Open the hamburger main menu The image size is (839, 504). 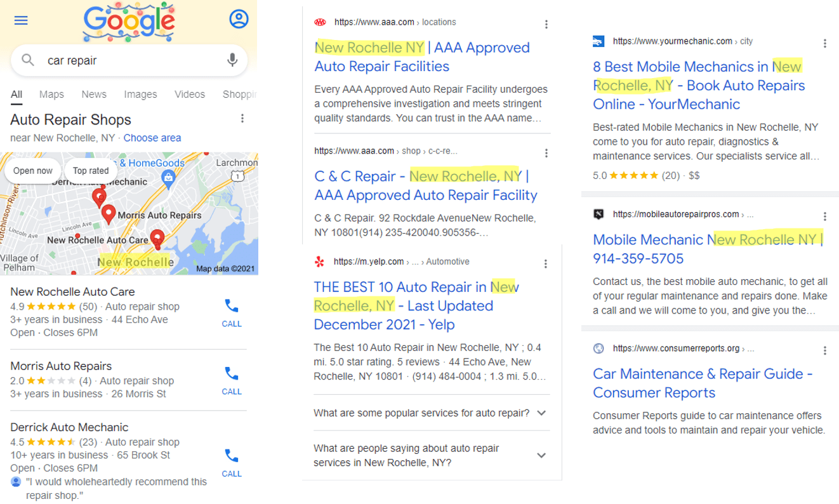pyautogui.click(x=21, y=20)
